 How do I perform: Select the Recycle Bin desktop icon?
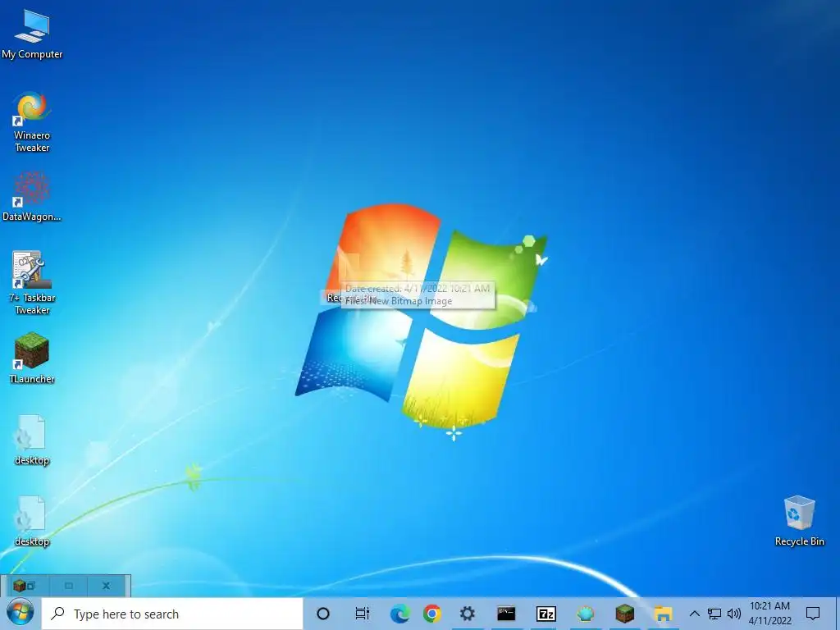coord(799,521)
